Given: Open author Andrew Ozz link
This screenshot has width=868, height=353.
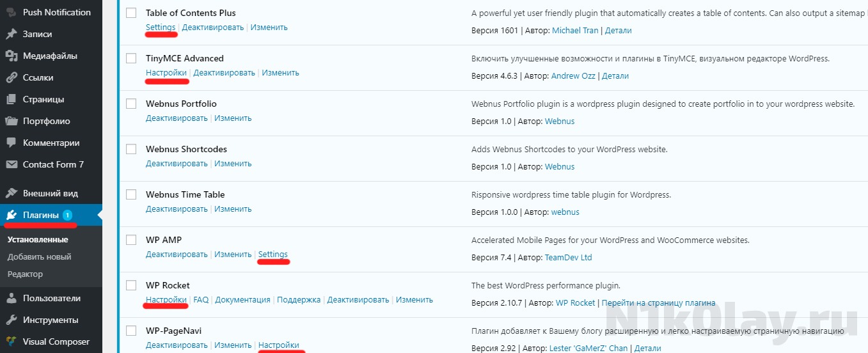Looking at the screenshot, I should pos(573,76).
